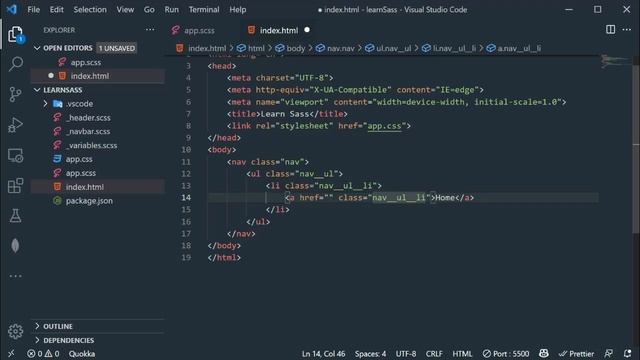The width and height of the screenshot is (640, 360).
Task: Open notifications bell in status bar
Action: 627,353
